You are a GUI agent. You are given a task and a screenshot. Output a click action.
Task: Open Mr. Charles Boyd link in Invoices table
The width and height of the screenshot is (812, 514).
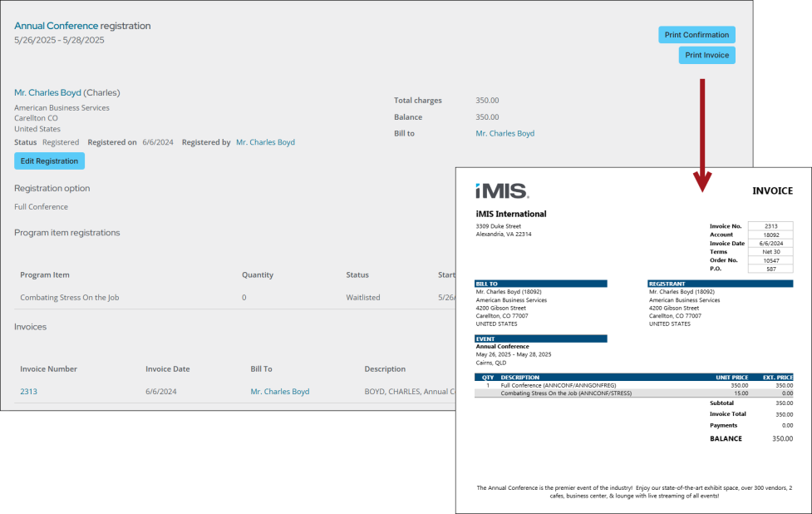click(x=279, y=391)
